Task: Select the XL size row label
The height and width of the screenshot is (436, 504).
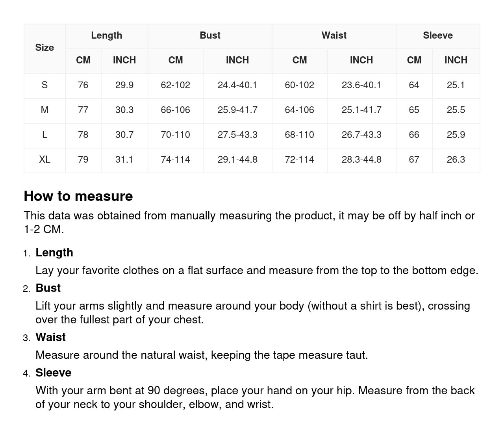Action: pyautogui.click(x=44, y=160)
